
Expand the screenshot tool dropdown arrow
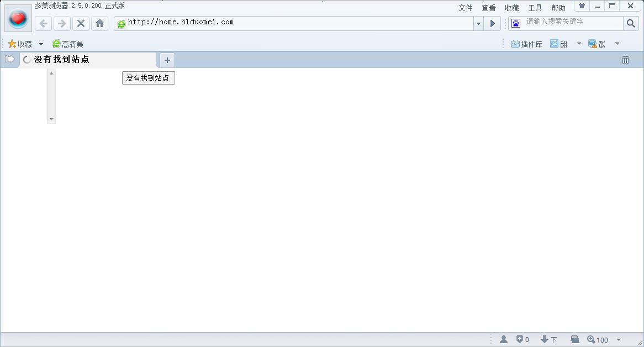(x=617, y=44)
